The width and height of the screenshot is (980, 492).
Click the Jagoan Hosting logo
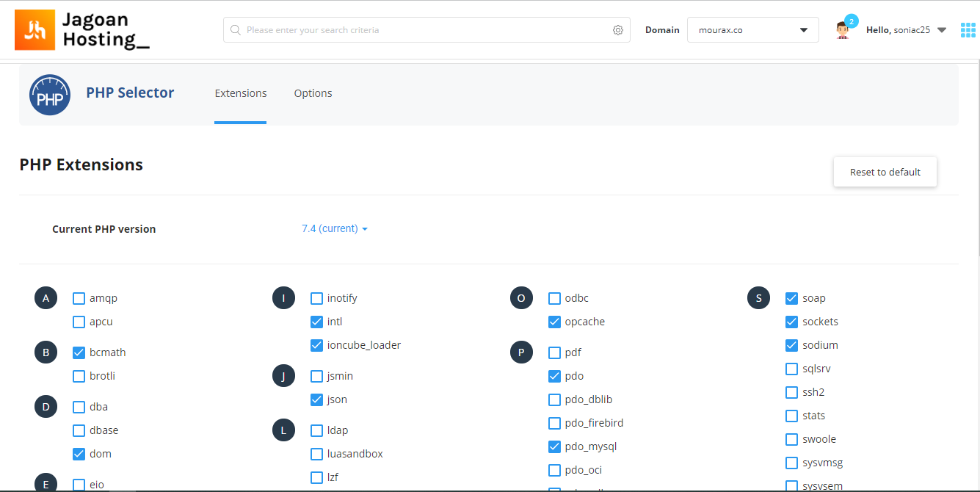[x=82, y=30]
